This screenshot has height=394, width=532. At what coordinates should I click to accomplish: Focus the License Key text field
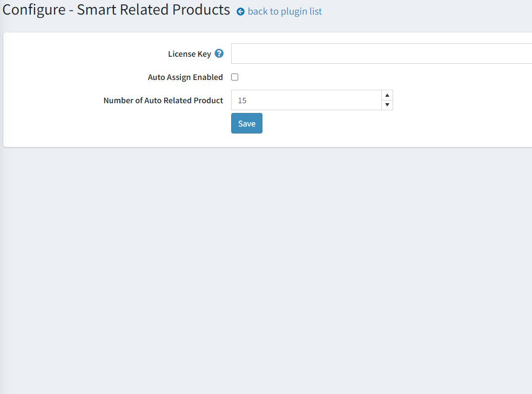pos(381,54)
